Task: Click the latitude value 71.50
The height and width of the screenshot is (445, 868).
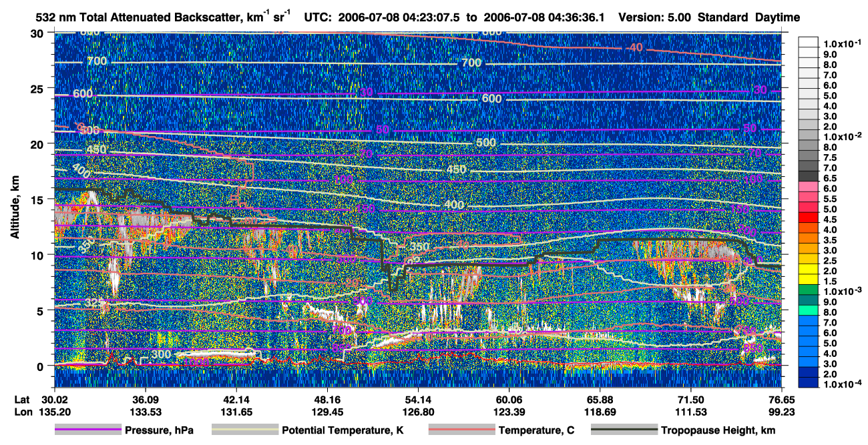Action: (x=690, y=399)
